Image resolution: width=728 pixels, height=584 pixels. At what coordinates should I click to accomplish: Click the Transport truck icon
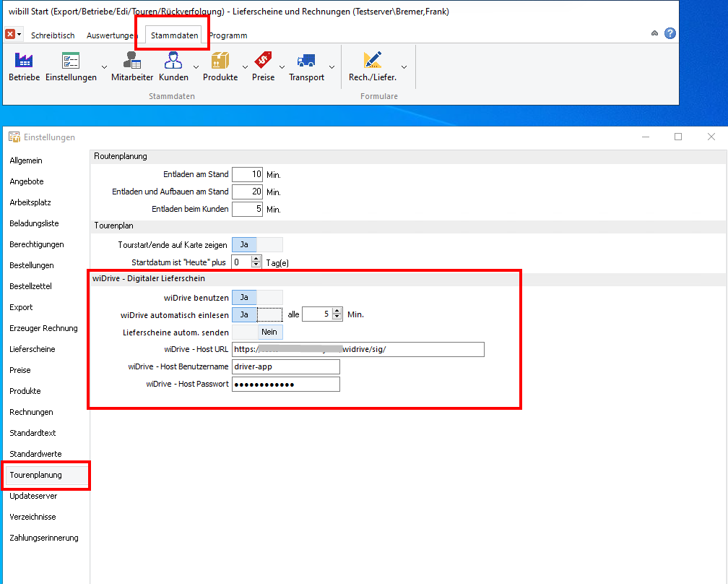pyautogui.click(x=306, y=61)
